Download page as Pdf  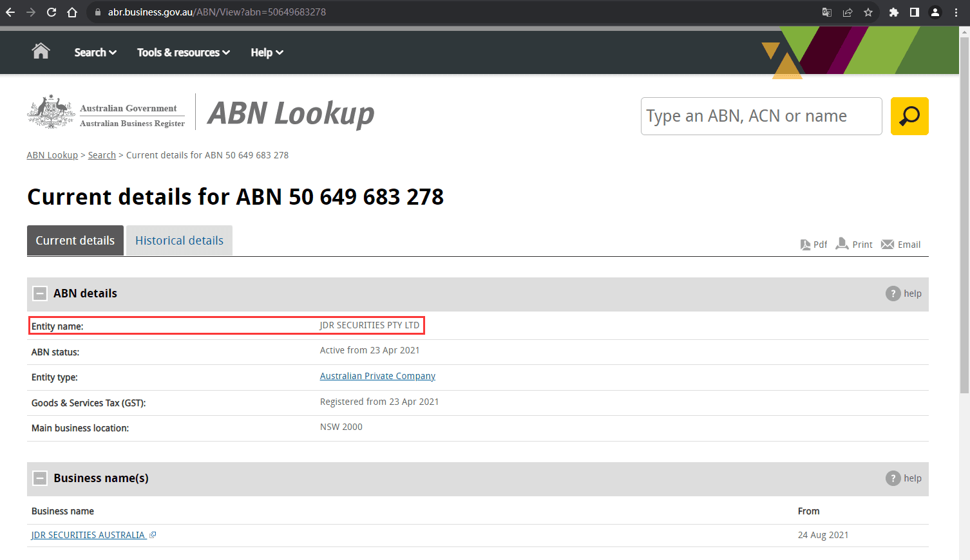tap(813, 245)
